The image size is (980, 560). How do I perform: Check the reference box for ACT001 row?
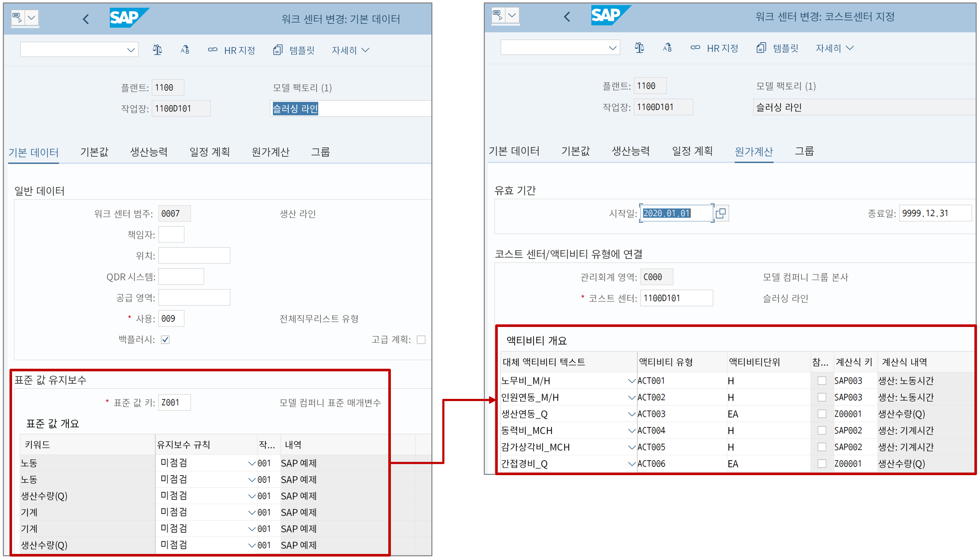(x=821, y=381)
